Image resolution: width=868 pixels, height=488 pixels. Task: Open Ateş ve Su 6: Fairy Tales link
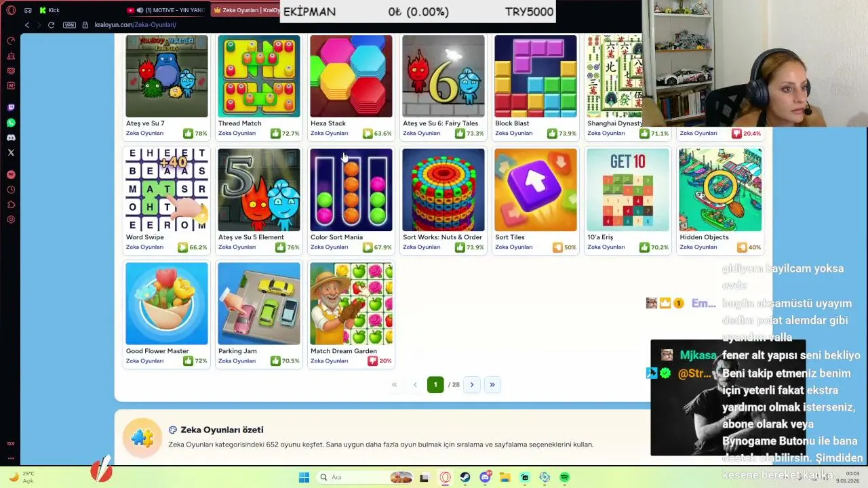440,123
